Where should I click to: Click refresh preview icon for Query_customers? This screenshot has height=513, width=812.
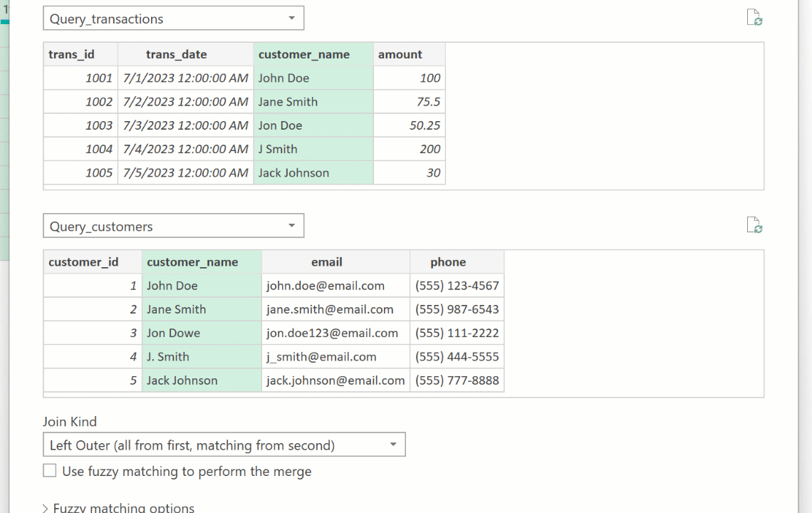click(754, 226)
